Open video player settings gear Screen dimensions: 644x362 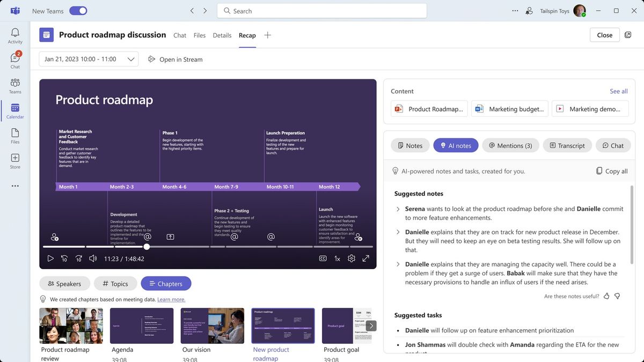pos(351,258)
